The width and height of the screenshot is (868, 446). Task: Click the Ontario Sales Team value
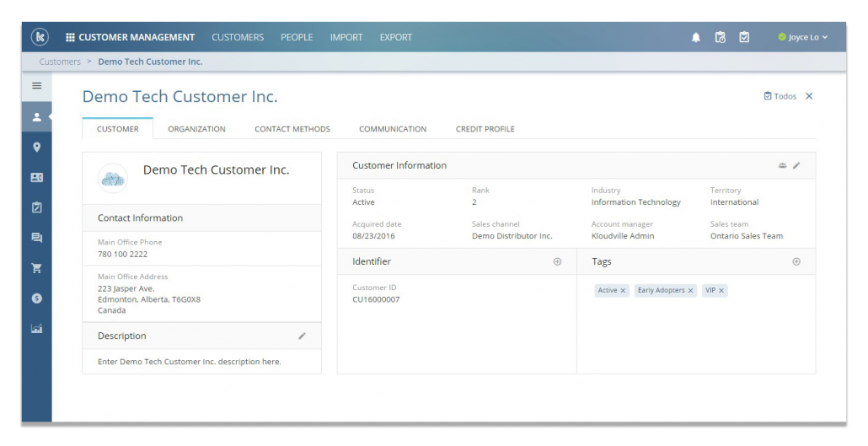click(x=747, y=236)
